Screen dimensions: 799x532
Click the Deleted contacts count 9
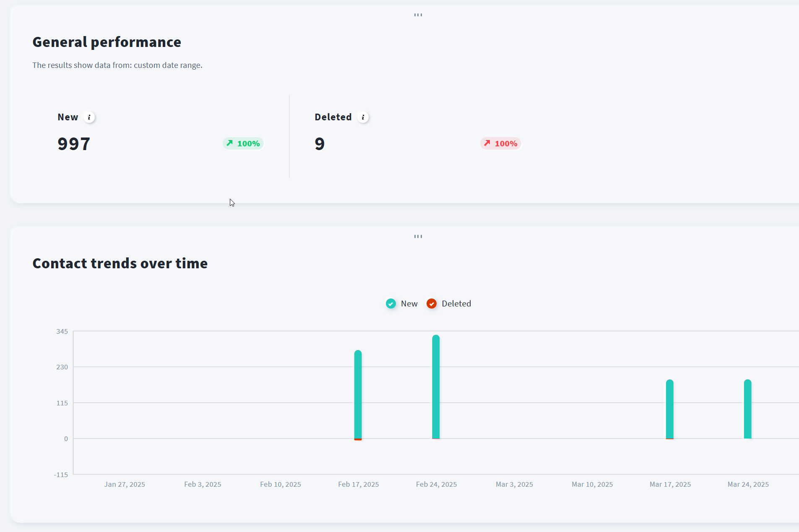[320, 144]
